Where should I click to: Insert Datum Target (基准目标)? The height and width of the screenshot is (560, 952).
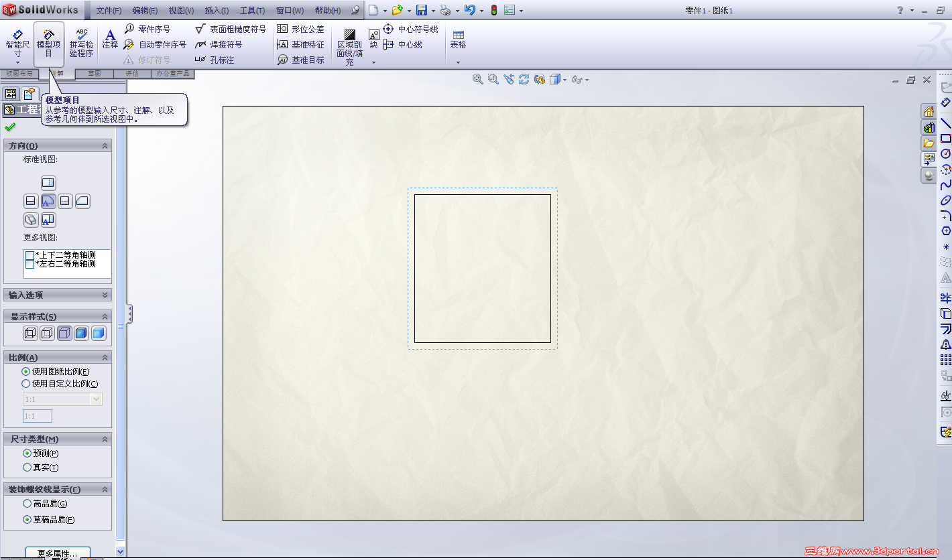click(300, 60)
